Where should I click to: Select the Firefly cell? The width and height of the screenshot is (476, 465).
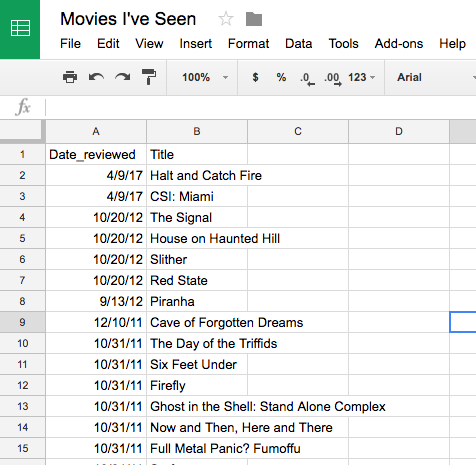pos(197,385)
